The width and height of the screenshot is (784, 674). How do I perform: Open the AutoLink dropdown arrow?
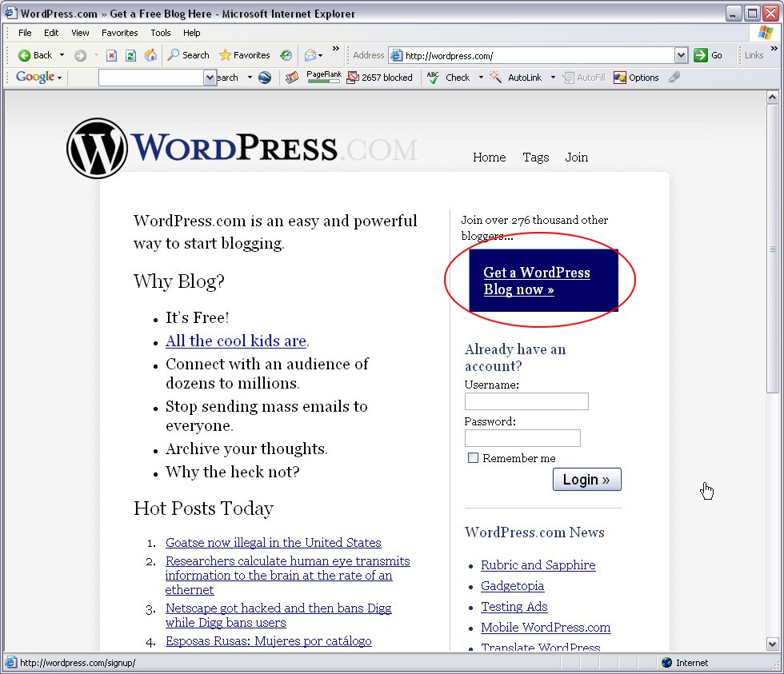pos(553,78)
